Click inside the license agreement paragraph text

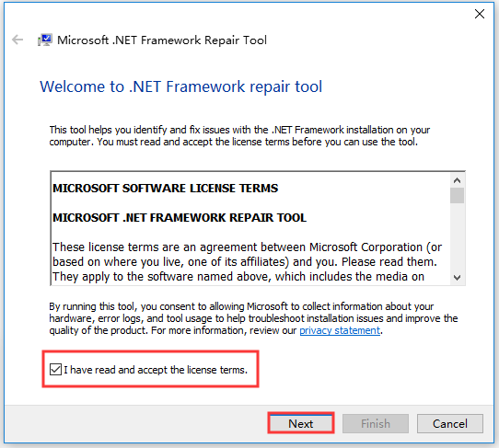(x=248, y=261)
